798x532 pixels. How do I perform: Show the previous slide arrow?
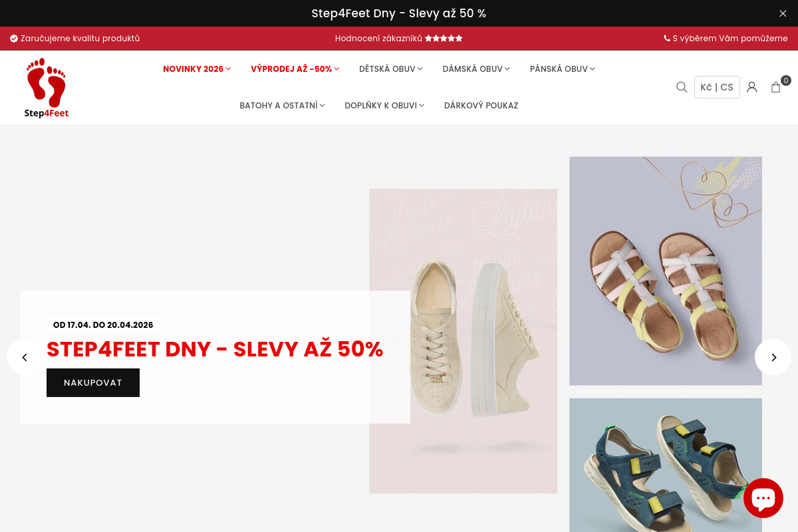click(x=25, y=357)
